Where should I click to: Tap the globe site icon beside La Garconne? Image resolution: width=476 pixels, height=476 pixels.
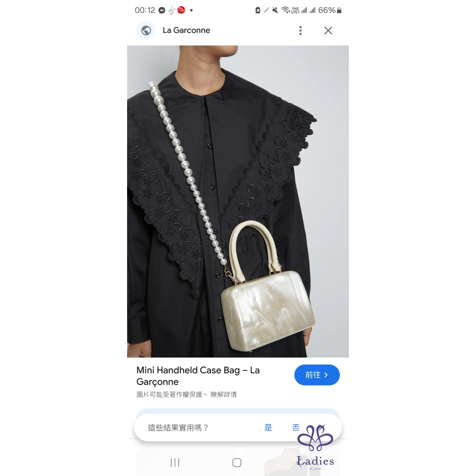click(x=146, y=30)
